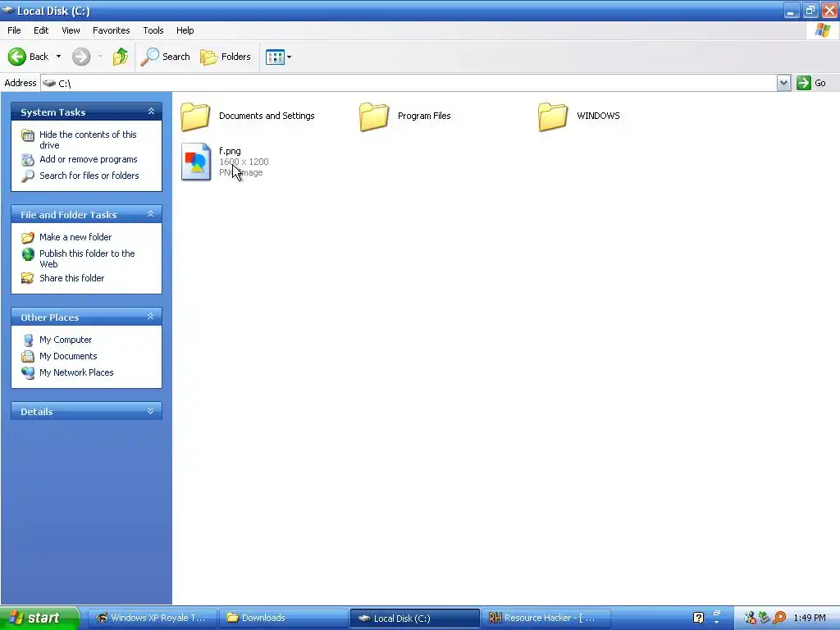Click the Share this folder icon
This screenshot has width=840, height=630.
pos(28,278)
